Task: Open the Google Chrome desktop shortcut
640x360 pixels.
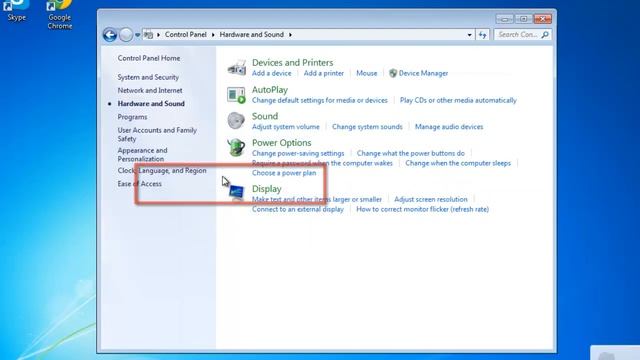Action: pyautogui.click(x=60, y=15)
